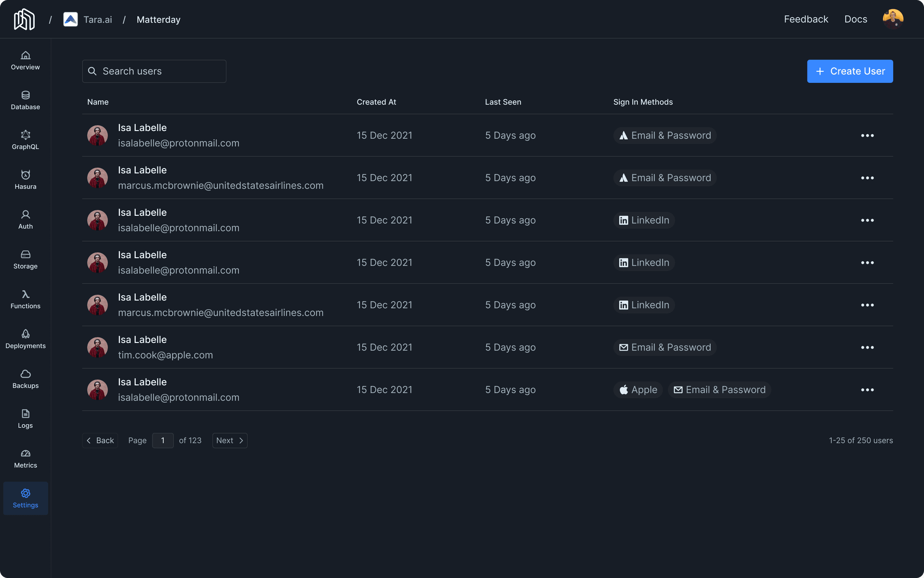The width and height of the screenshot is (924, 578).
Task: Open the Backups section
Action: pyautogui.click(x=25, y=379)
